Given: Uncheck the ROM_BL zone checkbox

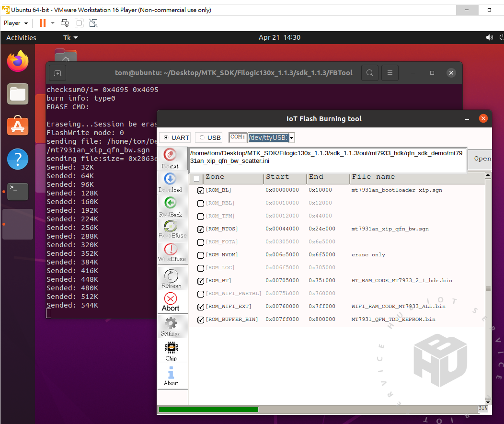Looking at the screenshot, I should (x=201, y=190).
